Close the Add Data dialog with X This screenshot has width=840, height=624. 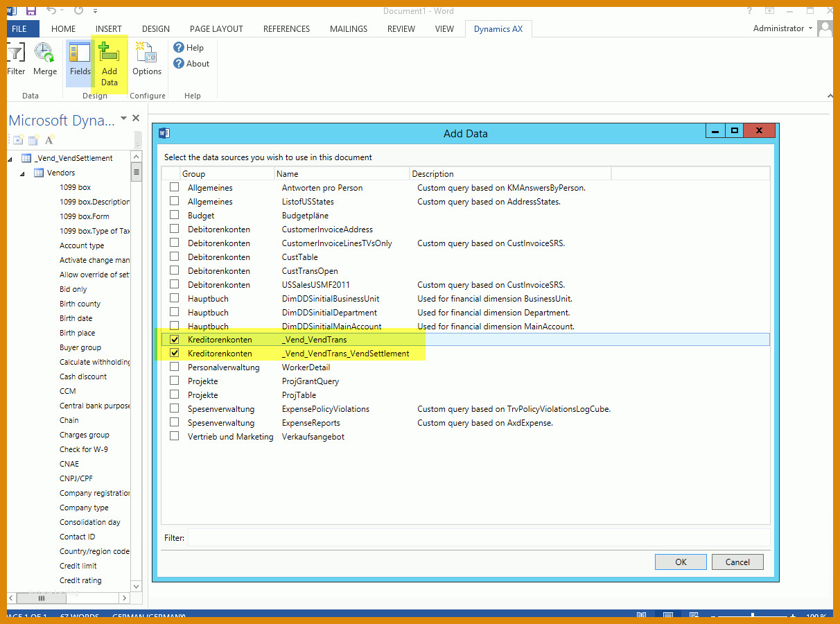click(x=760, y=130)
